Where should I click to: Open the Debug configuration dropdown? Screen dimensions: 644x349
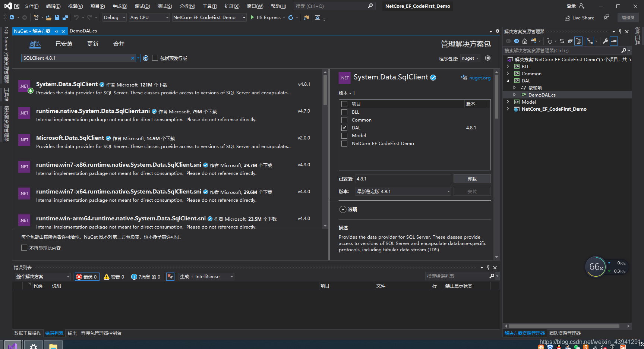[114, 18]
